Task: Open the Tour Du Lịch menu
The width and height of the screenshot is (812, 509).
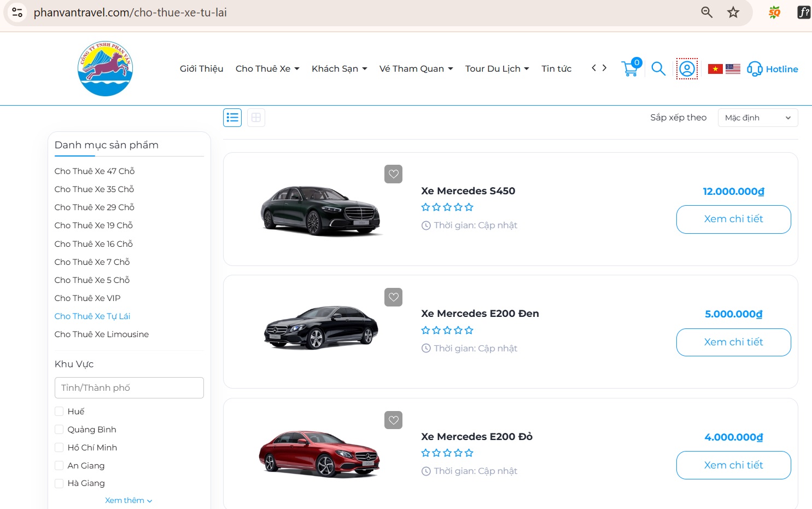Action: click(x=496, y=68)
